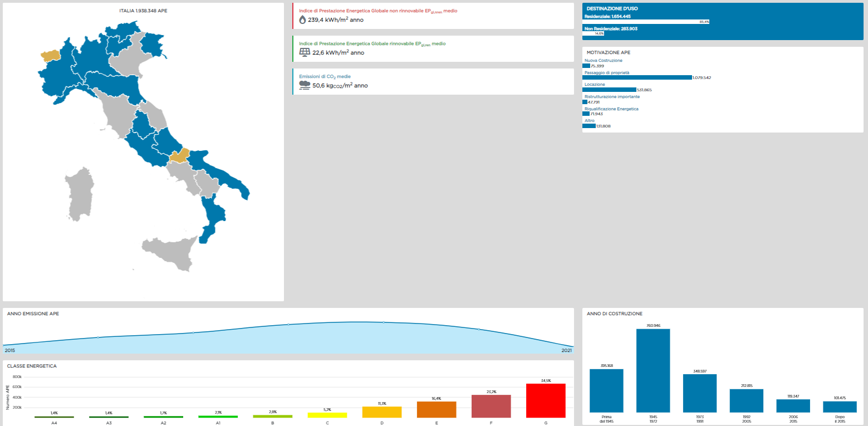Screen dimensions: 868x426
Task: Click the yellow class C energy bar
Action: [x=327, y=415]
